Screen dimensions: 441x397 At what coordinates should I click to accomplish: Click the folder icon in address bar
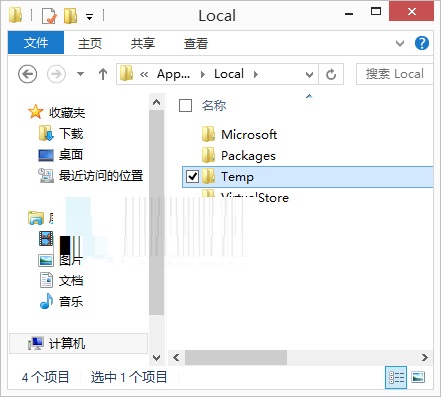tap(126, 73)
